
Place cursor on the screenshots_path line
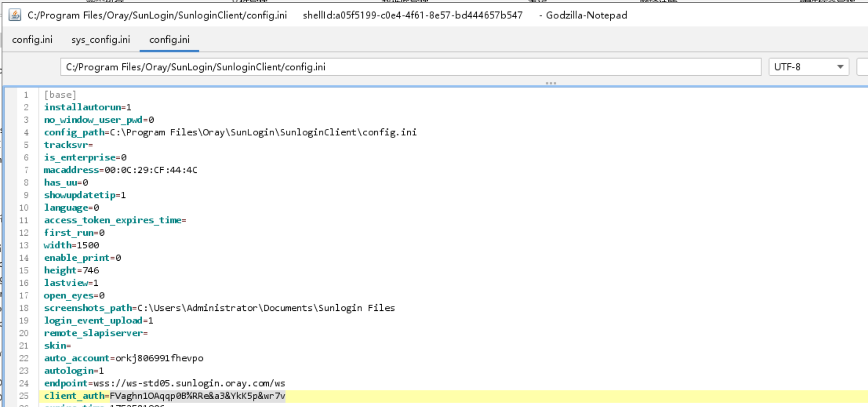point(219,308)
